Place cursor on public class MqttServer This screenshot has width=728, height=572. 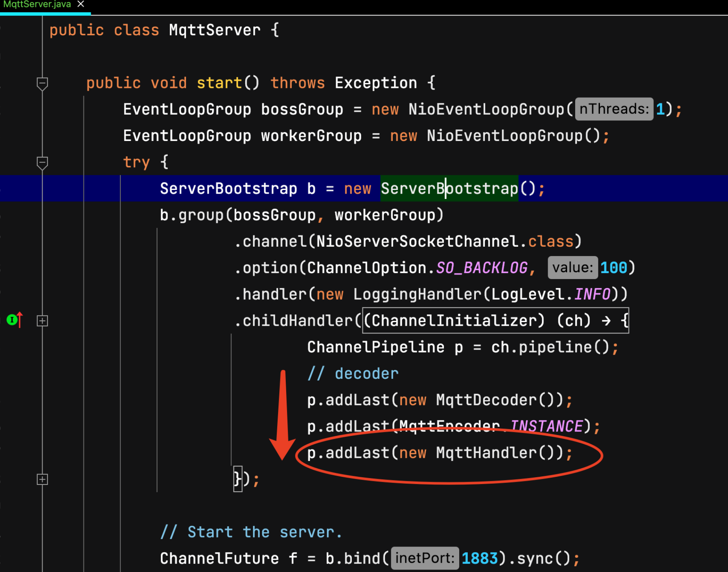tap(162, 30)
